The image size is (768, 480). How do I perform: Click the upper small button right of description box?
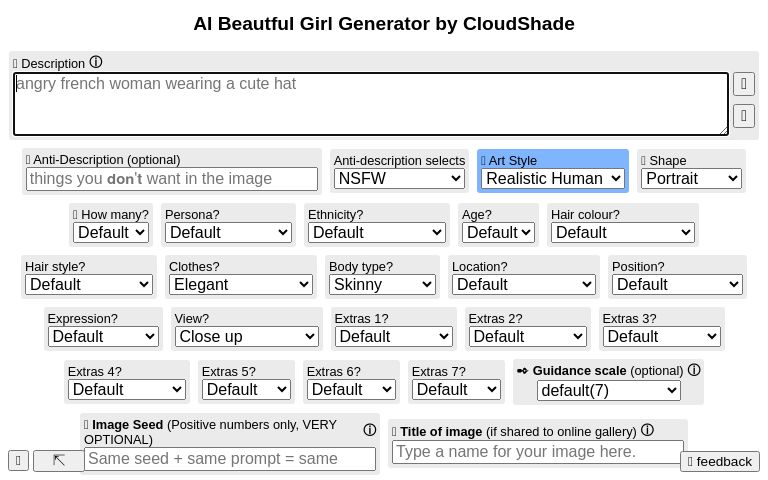[x=743, y=84]
